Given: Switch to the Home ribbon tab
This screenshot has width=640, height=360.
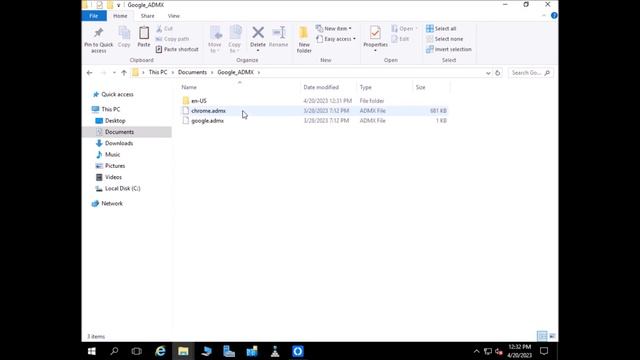Looking at the screenshot, I should point(120,16).
